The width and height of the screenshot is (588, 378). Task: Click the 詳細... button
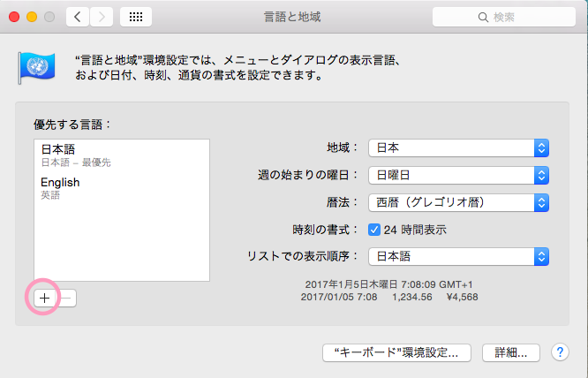[511, 352]
